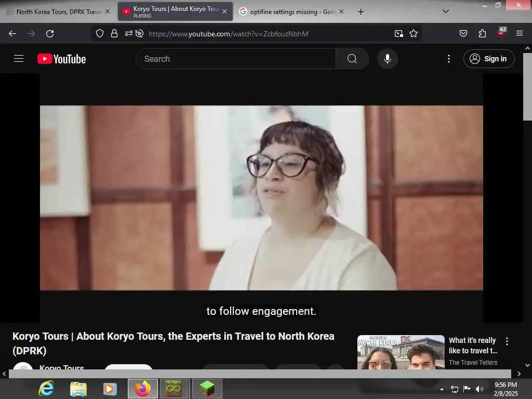The height and width of the screenshot is (399, 532).
Task: Click the horizontal scrollbar right arrow
Action: pyautogui.click(x=519, y=374)
